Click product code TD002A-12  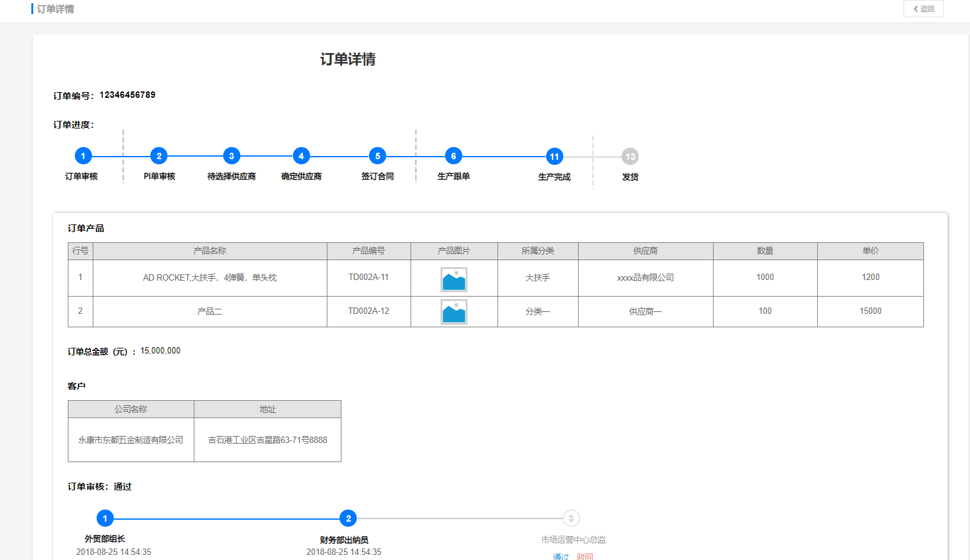point(368,311)
